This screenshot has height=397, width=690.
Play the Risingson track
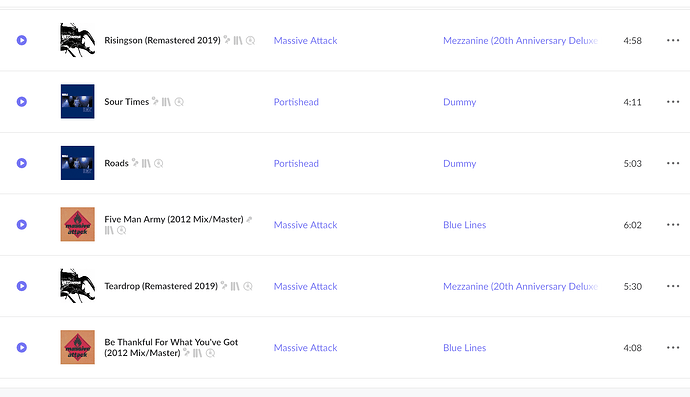(22, 40)
